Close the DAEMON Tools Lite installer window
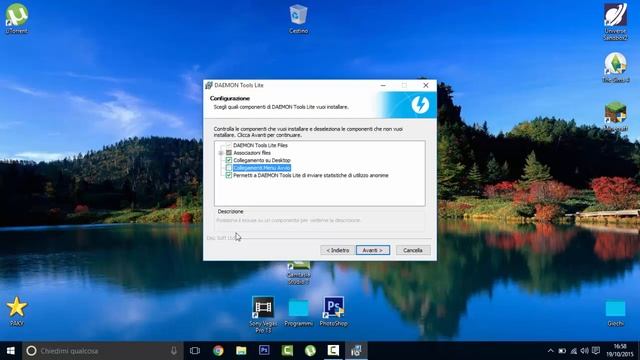The image size is (640, 360). pos(426,85)
